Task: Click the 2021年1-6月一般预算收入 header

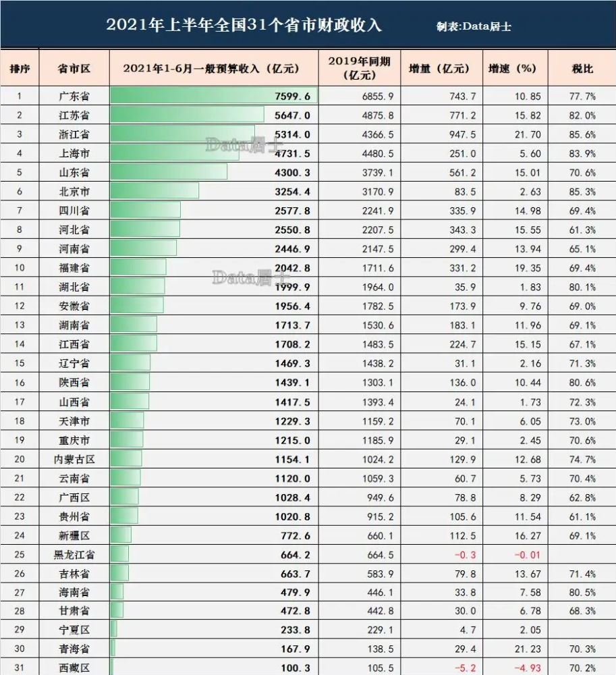Action: click(211, 68)
